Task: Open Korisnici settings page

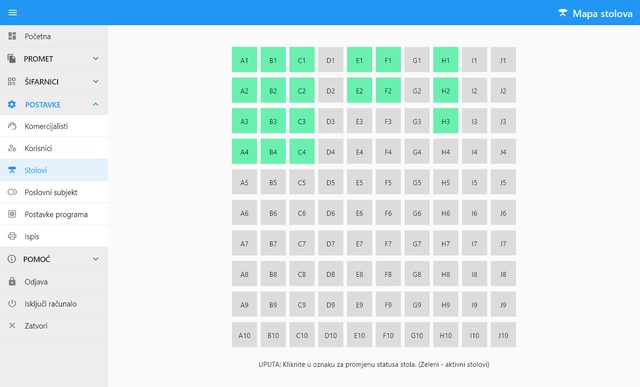Action: tap(54, 148)
